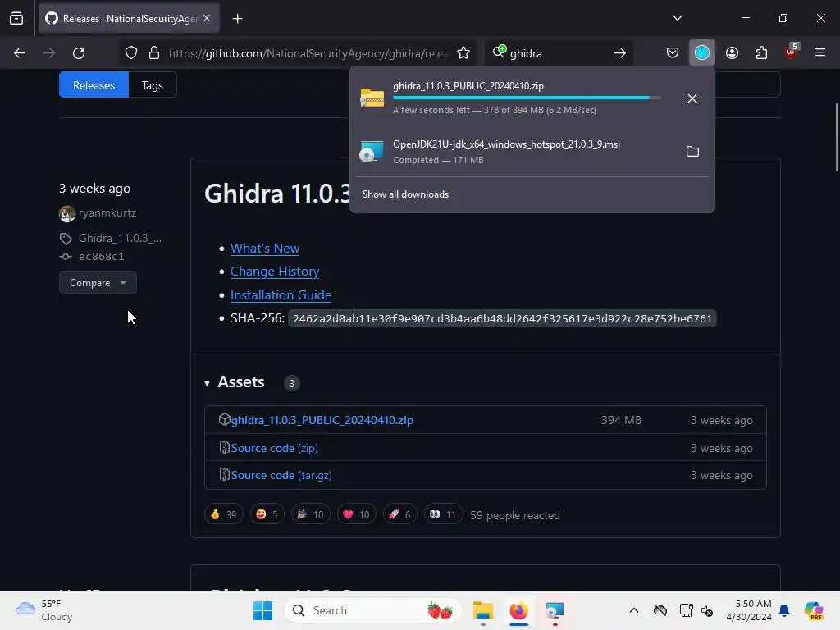Click the eyes reaction with 11
Screen dimensions: 840x630
(442, 515)
